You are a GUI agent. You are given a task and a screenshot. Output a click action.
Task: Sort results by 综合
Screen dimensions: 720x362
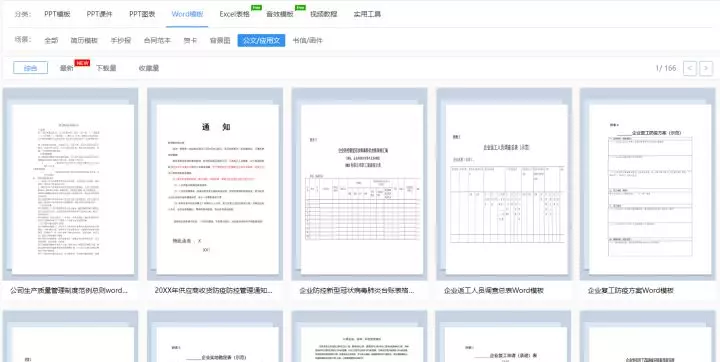(x=30, y=68)
